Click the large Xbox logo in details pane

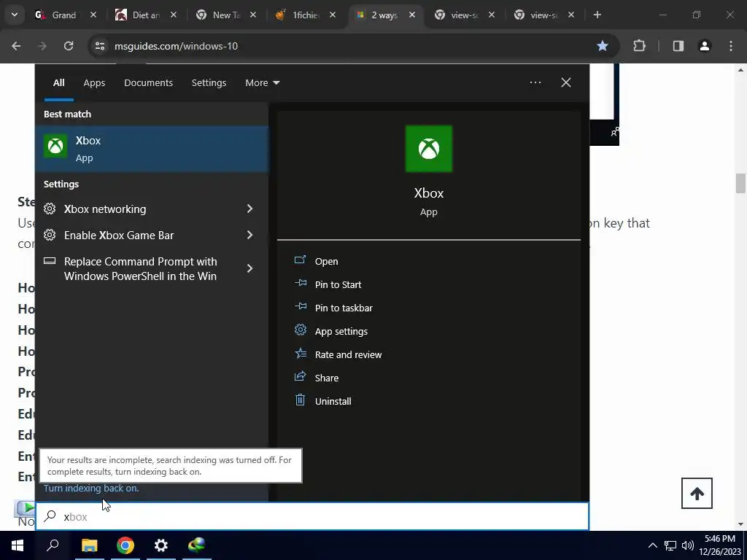pyautogui.click(x=429, y=149)
